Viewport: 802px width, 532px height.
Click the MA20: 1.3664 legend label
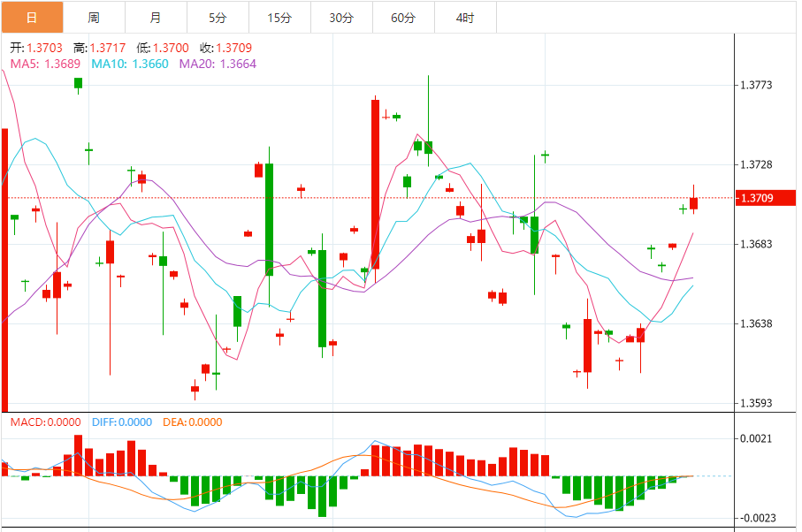coord(218,64)
